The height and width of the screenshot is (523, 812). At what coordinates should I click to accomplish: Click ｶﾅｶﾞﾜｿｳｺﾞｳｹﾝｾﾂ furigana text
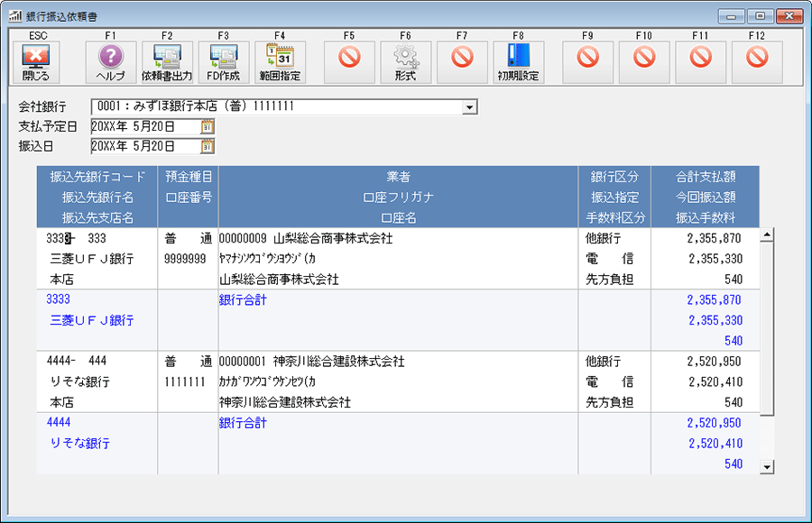tap(267, 381)
